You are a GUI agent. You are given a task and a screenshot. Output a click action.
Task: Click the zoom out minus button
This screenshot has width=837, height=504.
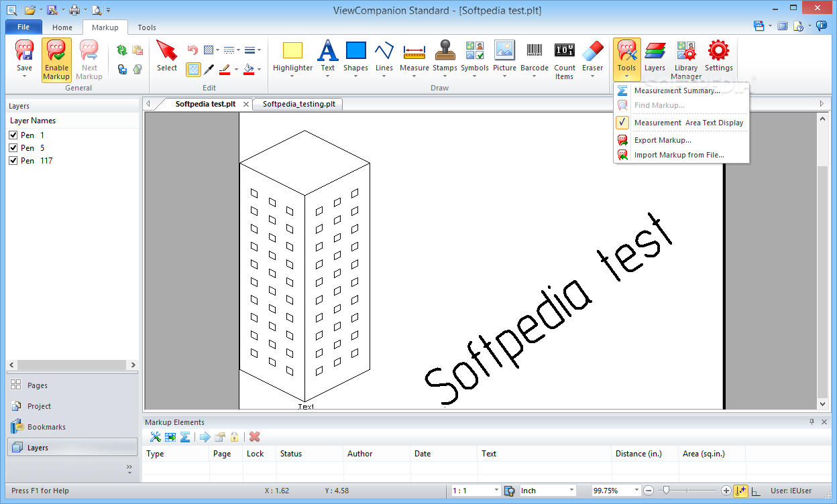click(x=648, y=491)
